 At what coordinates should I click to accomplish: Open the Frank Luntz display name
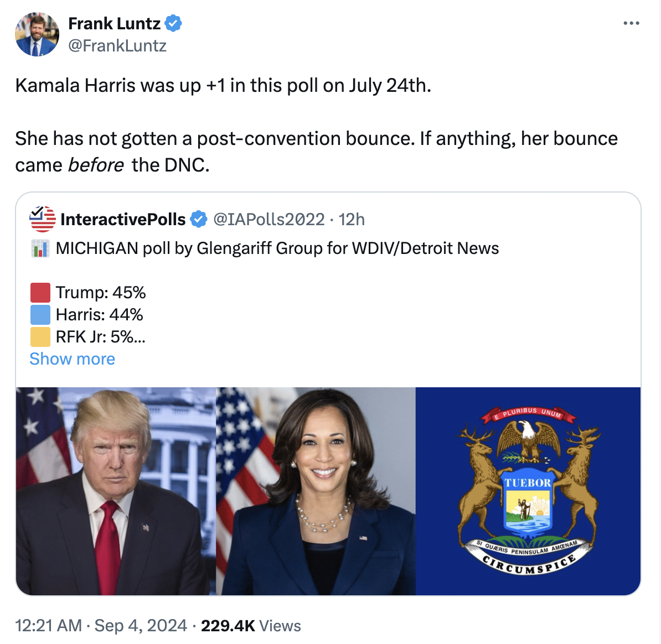tap(114, 24)
